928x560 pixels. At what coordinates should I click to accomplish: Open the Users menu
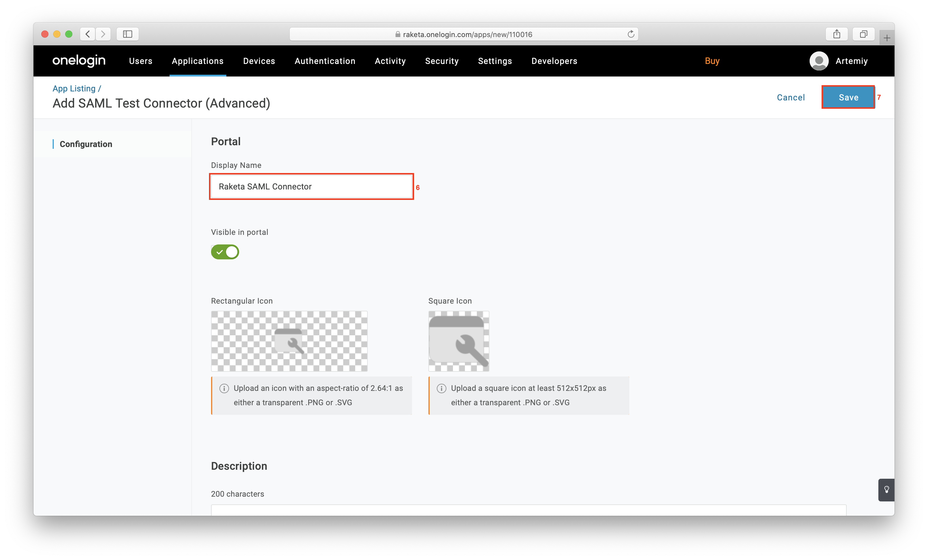[141, 61]
